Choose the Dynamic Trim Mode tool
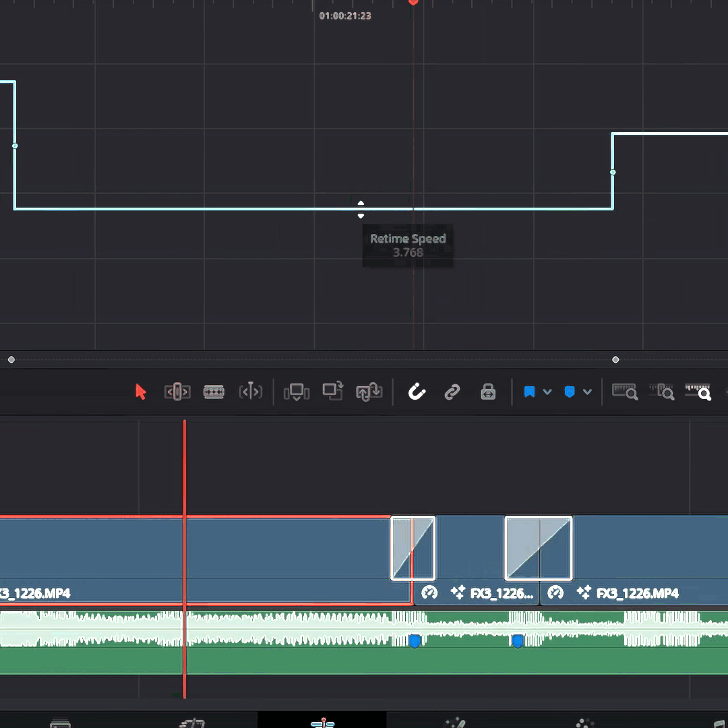Viewport: 728px width, 728px height. (214, 392)
